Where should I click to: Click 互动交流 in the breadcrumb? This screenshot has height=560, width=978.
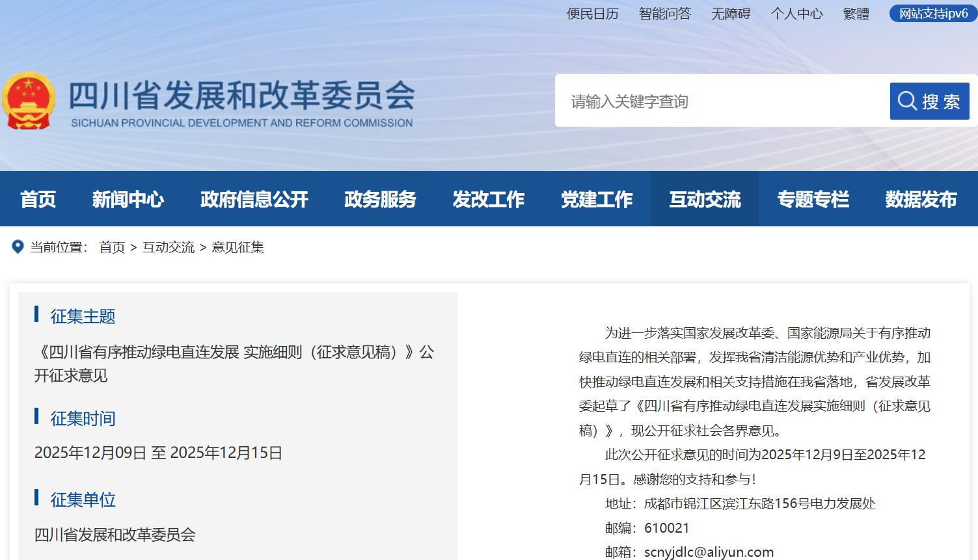coord(169,247)
